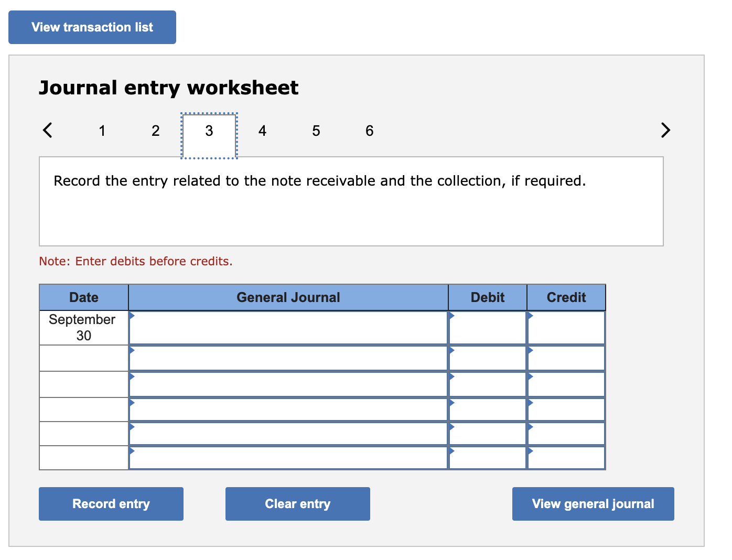Click Clear entry to reset the worksheet
This screenshot has height=560, width=732.
point(297,503)
